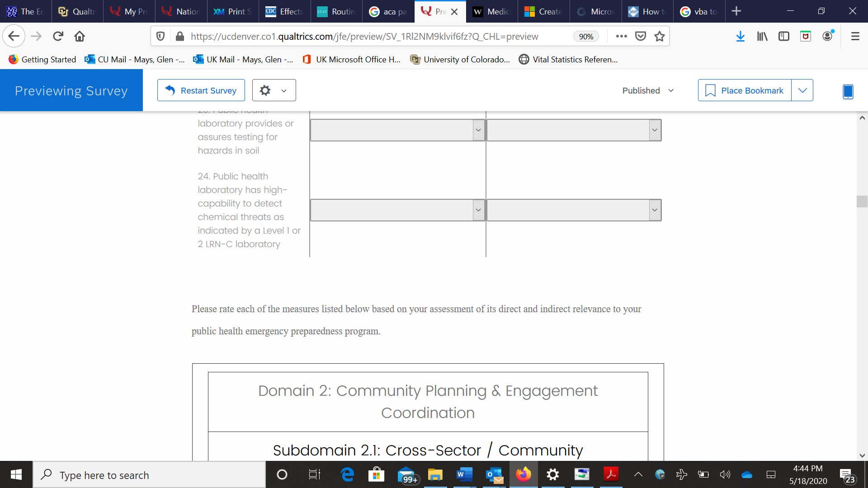Open first dropdown for hazards in soil
This screenshot has width=868, height=488.
tap(397, 130)
